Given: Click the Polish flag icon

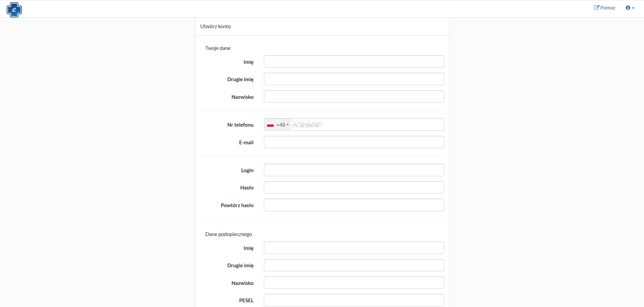Looking at the screenshot, I should tap(270, 125).
